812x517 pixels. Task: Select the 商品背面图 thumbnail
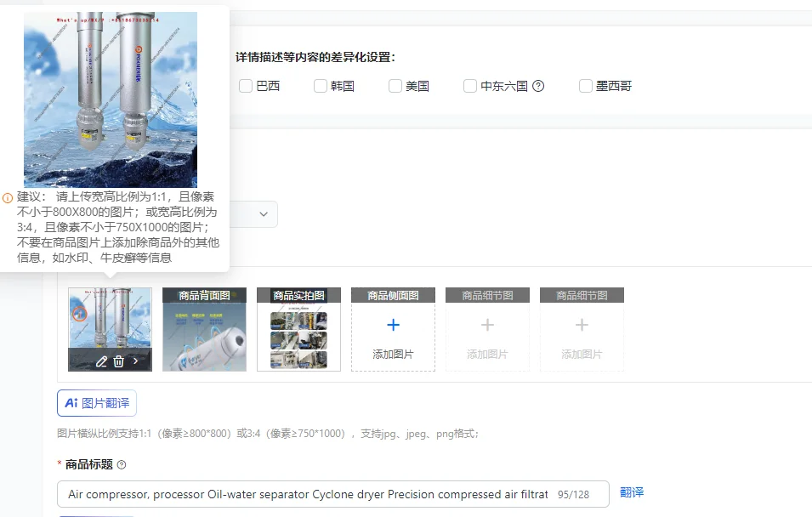[x=205, y=329]
